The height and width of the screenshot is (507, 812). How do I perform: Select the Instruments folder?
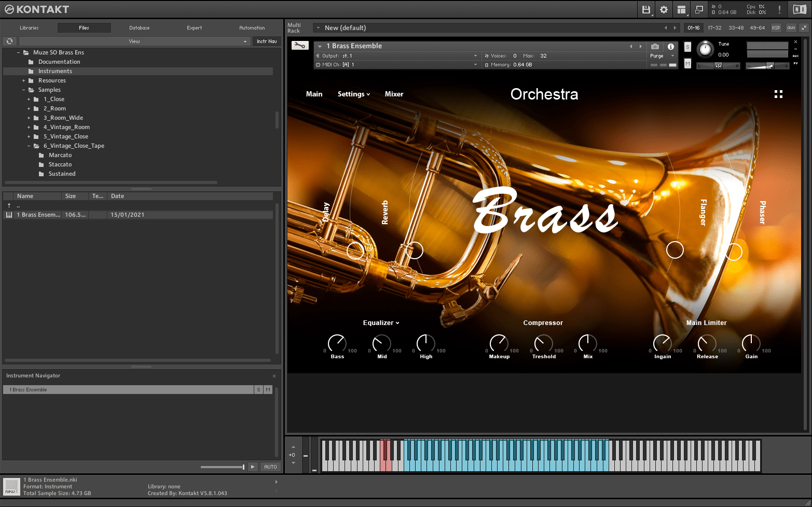pyautogui.click(x=138, y=71)
